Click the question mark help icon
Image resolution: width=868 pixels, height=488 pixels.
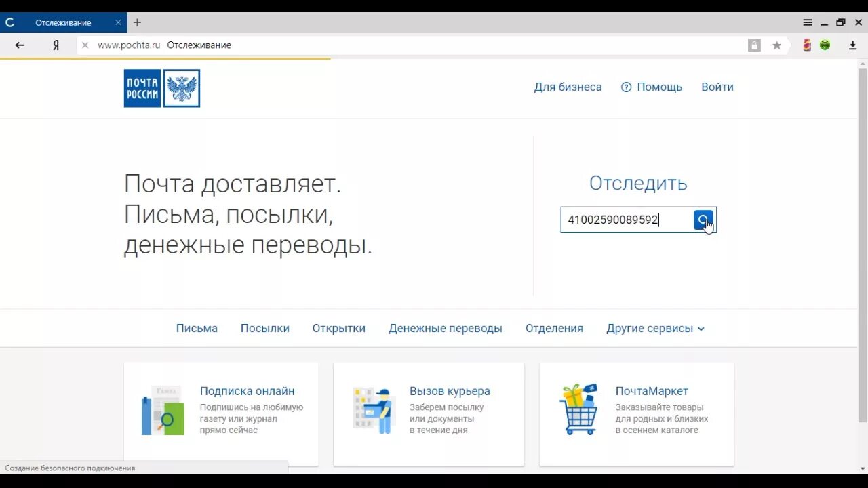pyautogui.click(x=626, y=87)
